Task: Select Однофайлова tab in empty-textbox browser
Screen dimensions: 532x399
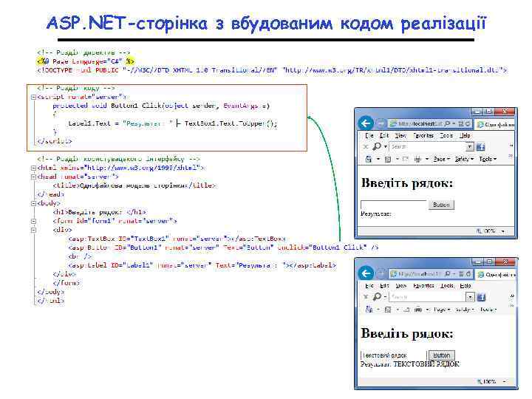Action: point(494,125)
